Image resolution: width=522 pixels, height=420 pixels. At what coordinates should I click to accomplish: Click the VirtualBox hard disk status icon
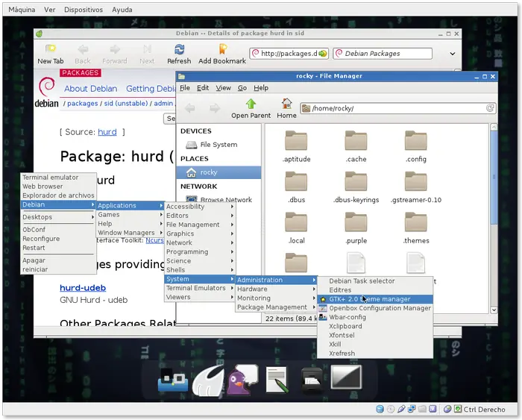[380, 409]
